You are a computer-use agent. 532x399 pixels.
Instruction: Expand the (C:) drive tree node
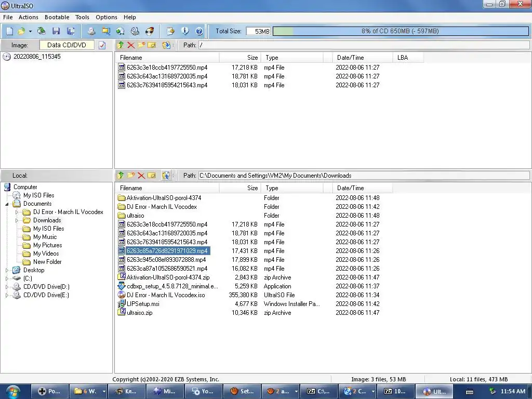(x=7, y=278)
